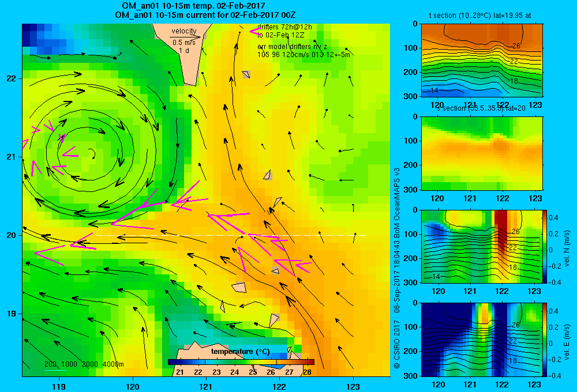Click the "velocity" legend label
The width and height of the screenshot is (577, 392).
[184, 31]
